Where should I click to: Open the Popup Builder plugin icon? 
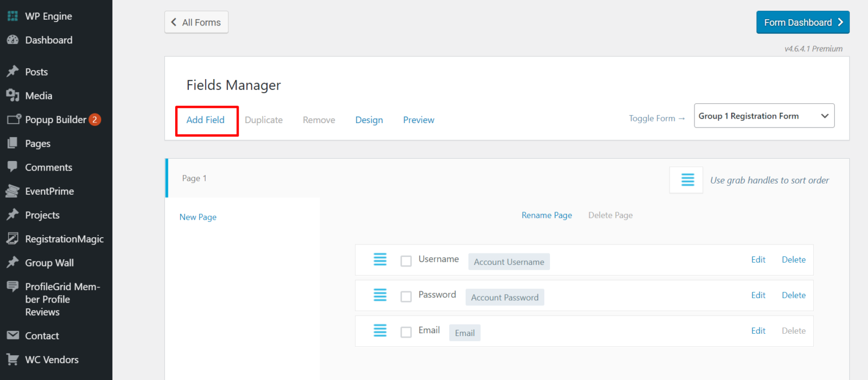click(12, 119)
